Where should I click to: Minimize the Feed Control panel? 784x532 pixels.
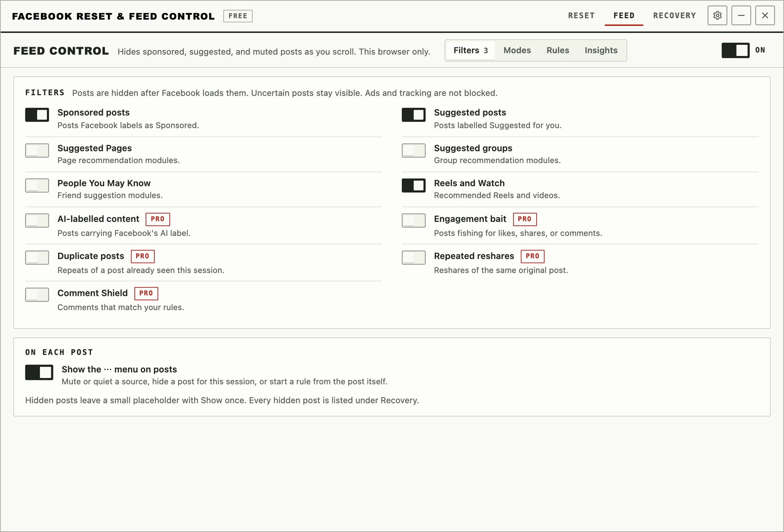(x=741, y=16)
